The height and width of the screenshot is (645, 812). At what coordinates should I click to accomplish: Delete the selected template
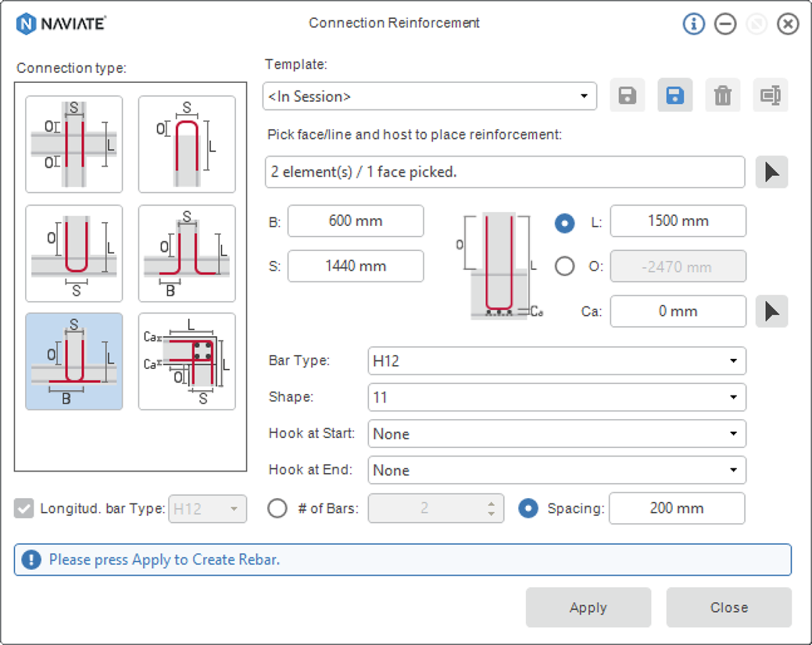722,95
